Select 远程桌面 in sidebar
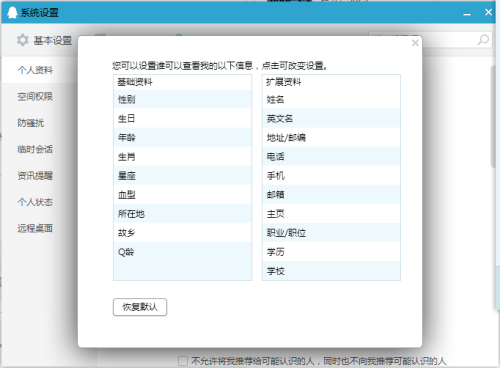 35,228
